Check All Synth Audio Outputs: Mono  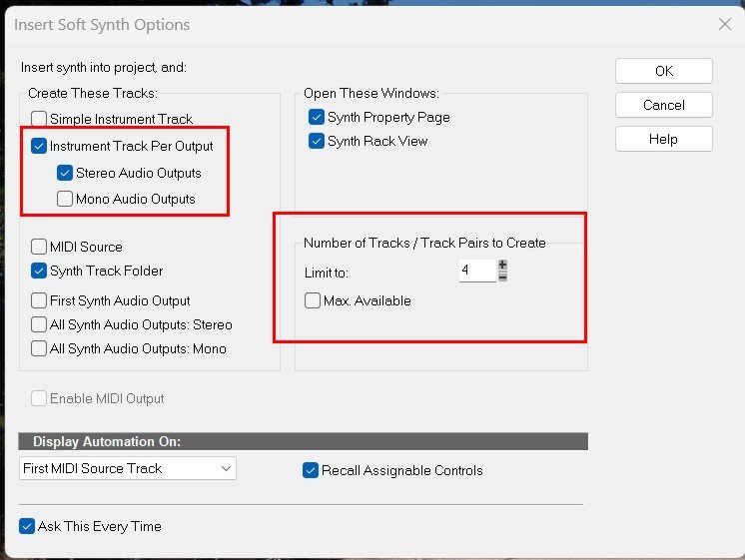(40, 348)
